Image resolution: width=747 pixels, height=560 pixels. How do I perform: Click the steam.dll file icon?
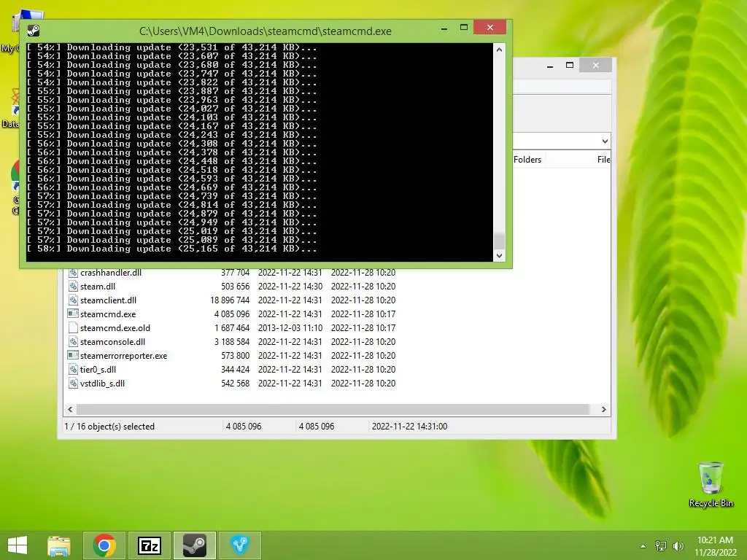[73, 287]
